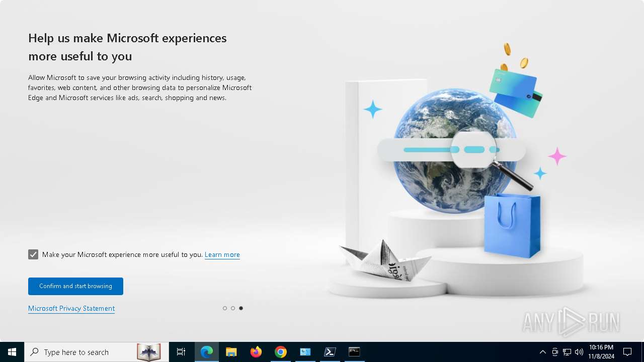
Task: Show hidden system tray icons
Action: (x=542, y=352)
